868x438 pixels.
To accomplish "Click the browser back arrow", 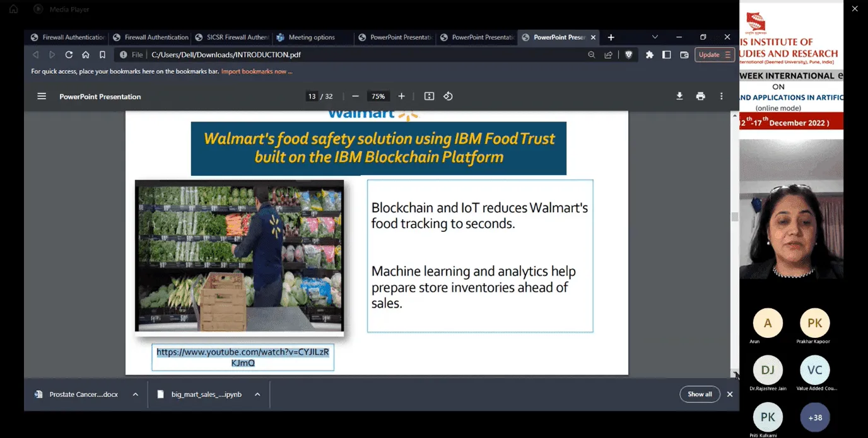I will (35, 55).
